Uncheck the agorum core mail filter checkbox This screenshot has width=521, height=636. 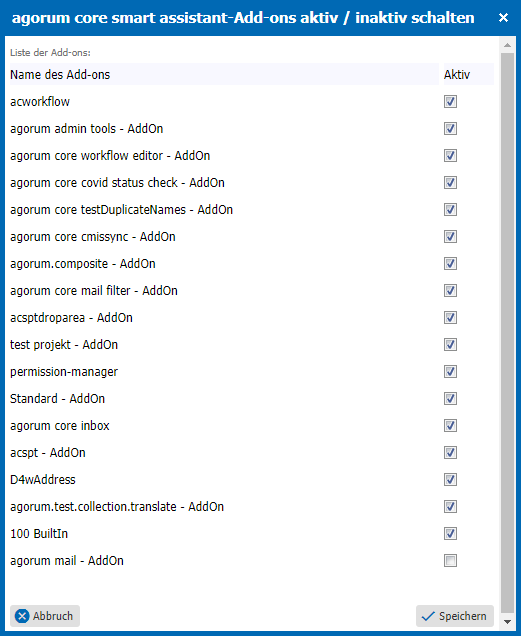(450, 290)
